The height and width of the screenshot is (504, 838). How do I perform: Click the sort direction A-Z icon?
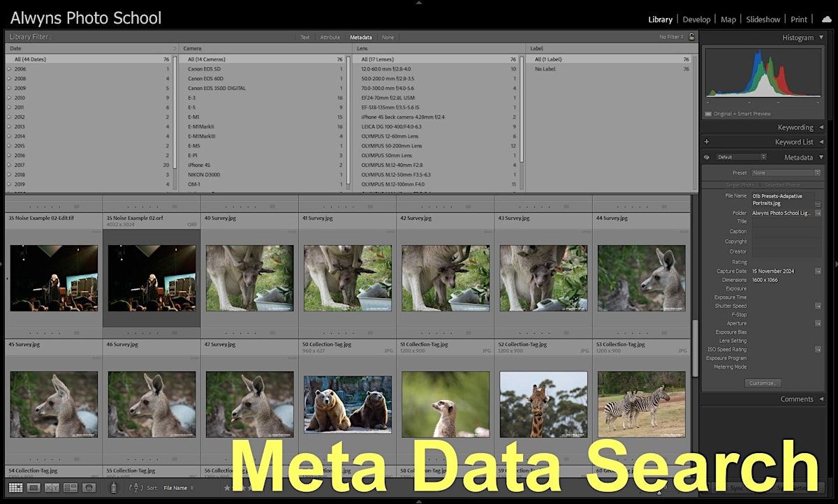tap(137, 487)
